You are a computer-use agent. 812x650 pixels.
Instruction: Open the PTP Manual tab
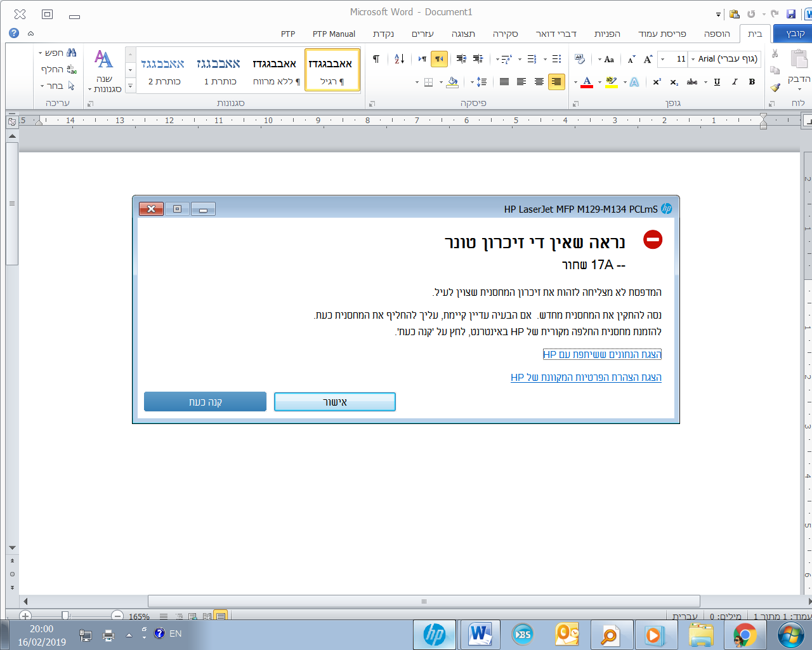coord(334,34)
